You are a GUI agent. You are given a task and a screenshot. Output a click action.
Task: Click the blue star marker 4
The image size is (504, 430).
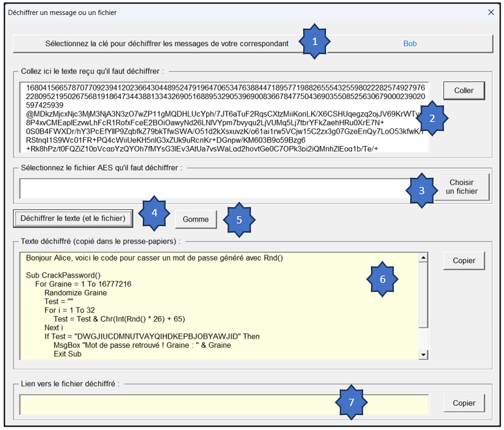coord(154,212)
